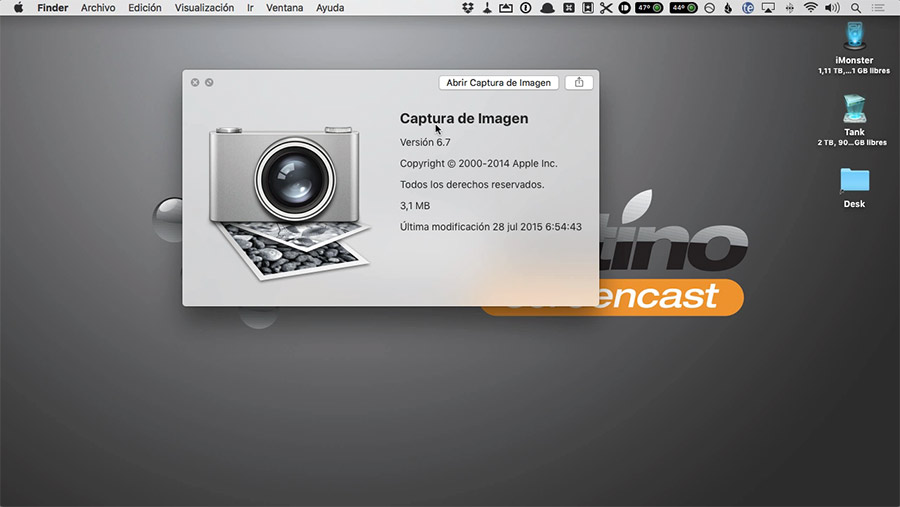The height and width of the screenshot is (507, 900).
Task: Click the hat-shaped menu bar icon
Action: (547, 8)
